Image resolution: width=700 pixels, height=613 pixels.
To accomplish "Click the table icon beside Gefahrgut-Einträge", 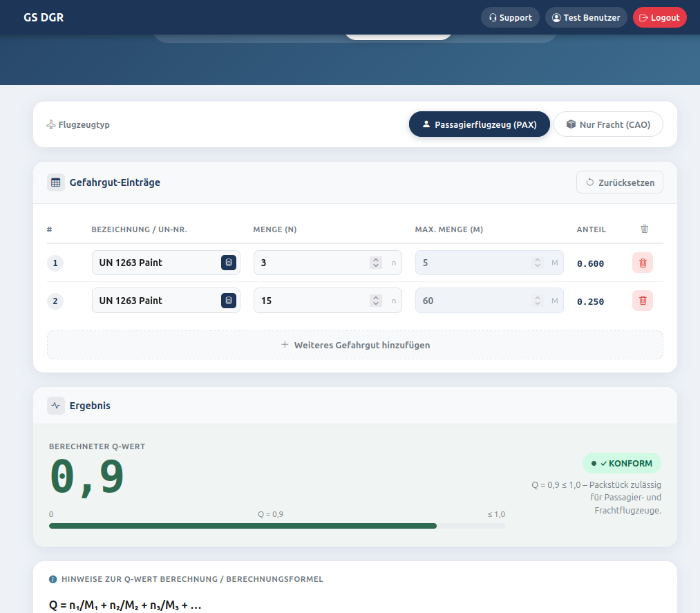I will 56,182.
